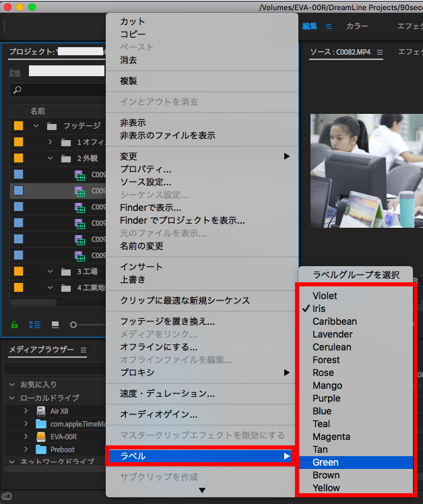Collapse the 4 工業地 bin
The height and width of the screenshot is (504, 423).
pos(50,287)
